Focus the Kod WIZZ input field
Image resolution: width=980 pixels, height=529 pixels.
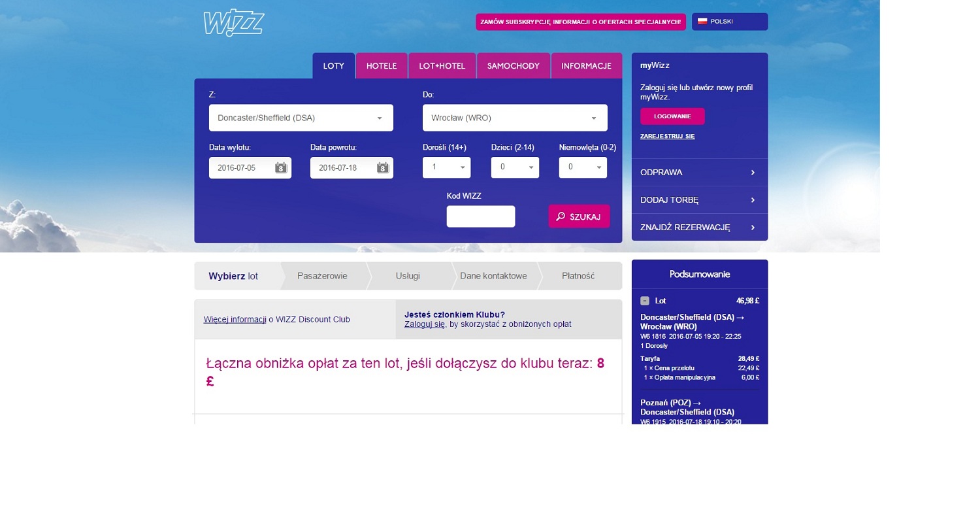tap(481, 216)
